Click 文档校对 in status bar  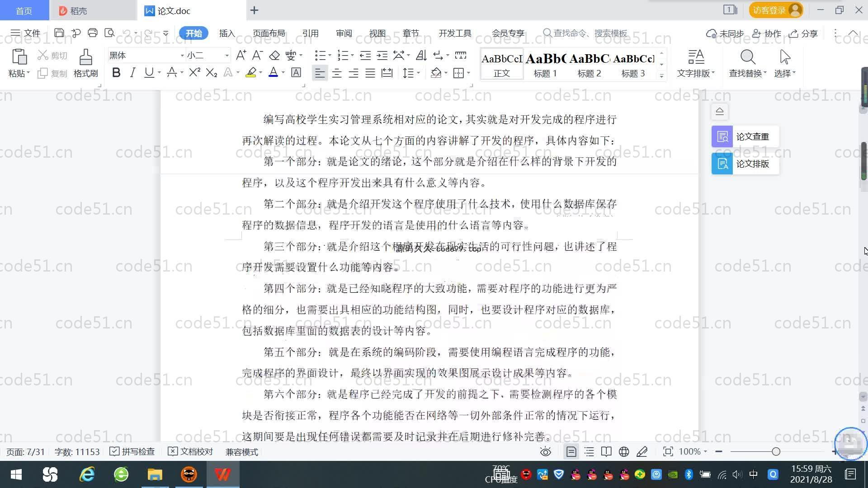(190, 452)
